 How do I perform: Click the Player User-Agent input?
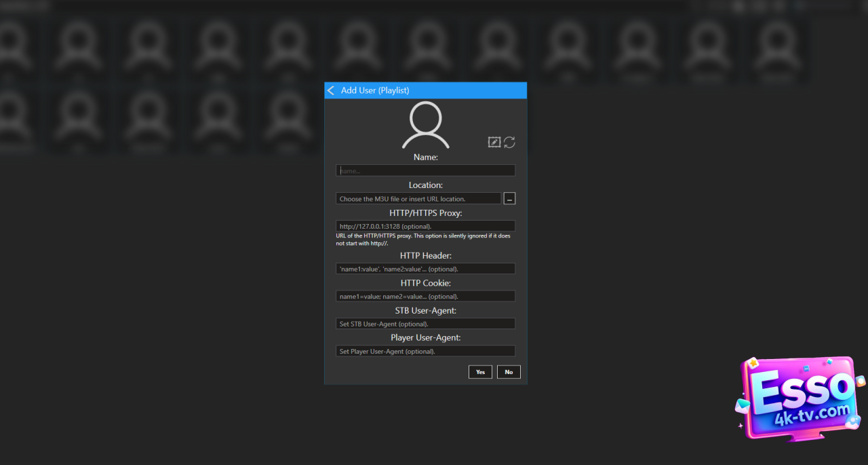(425, 352)
